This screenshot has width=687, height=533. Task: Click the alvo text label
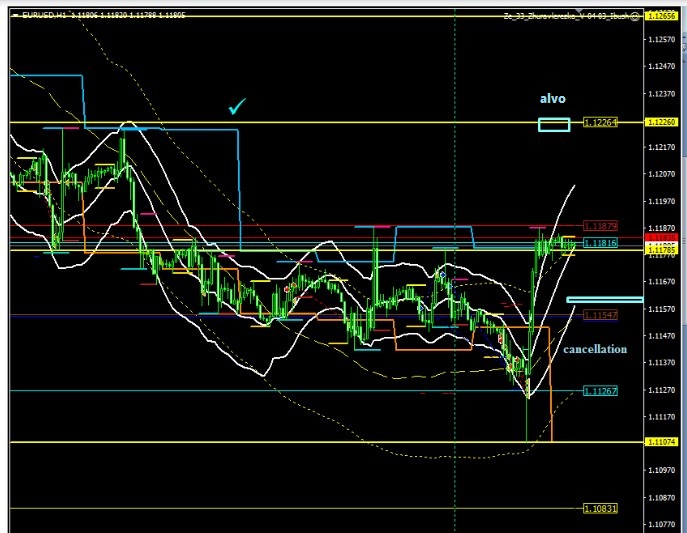click(x=553, y=99)
